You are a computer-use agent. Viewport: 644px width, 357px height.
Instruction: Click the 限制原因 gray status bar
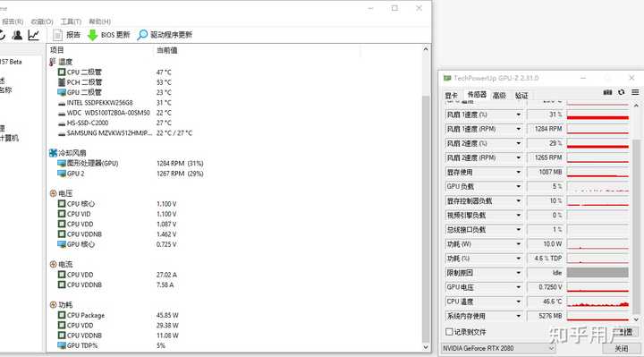pyautogui.click(x=597, y=273)
